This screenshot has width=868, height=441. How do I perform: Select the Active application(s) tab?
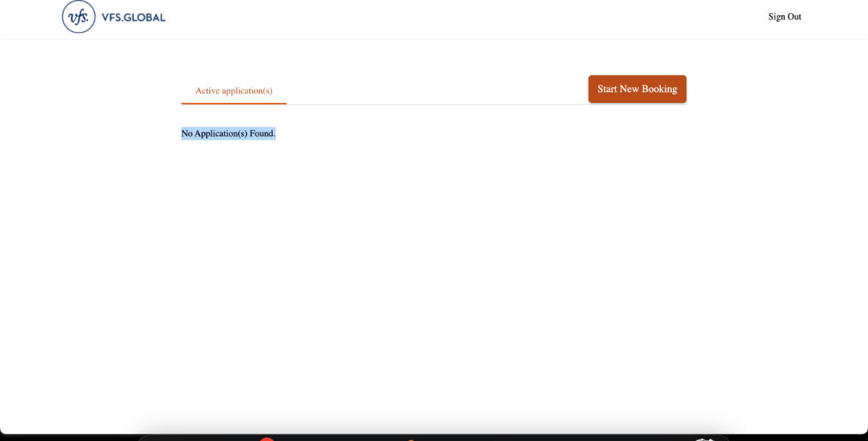[234, 90]
